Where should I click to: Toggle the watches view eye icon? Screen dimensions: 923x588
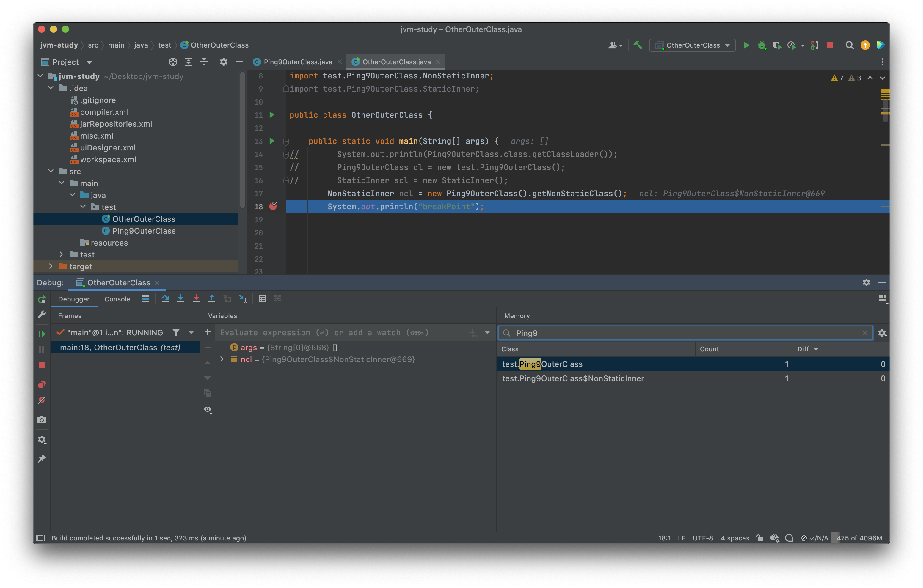coord(208,409)
